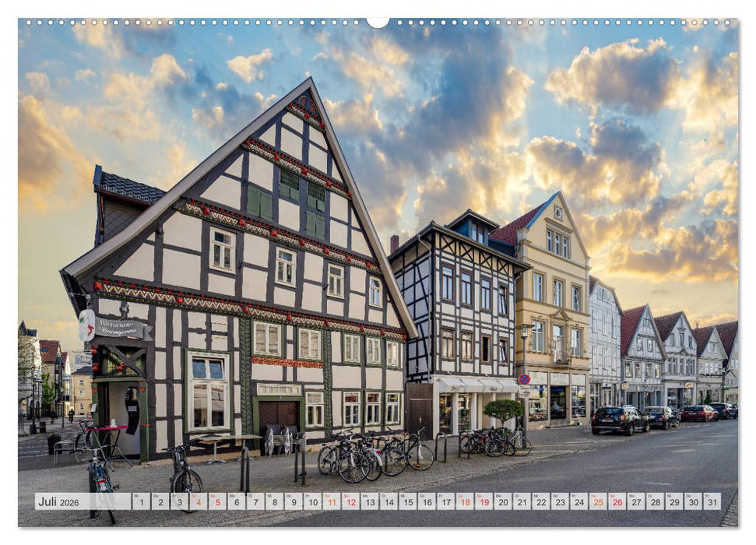The width and height of the screenshot is (756, 545).
Task: Click the calendar hanging hole at top center
Action: (x=378, y=22)
